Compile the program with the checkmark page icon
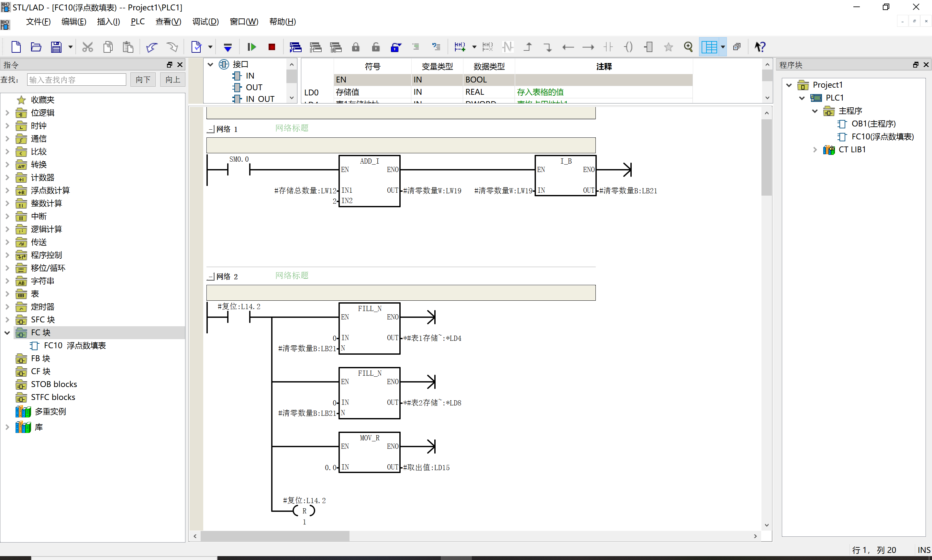Image resolution: width=932 pixels, height=560 pixels. pyautogui.click(x=196, y=47)
